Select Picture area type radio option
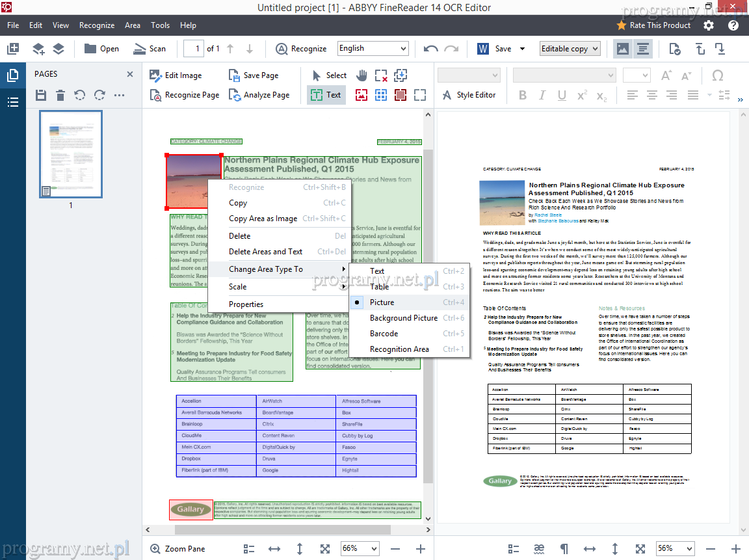 382,302
